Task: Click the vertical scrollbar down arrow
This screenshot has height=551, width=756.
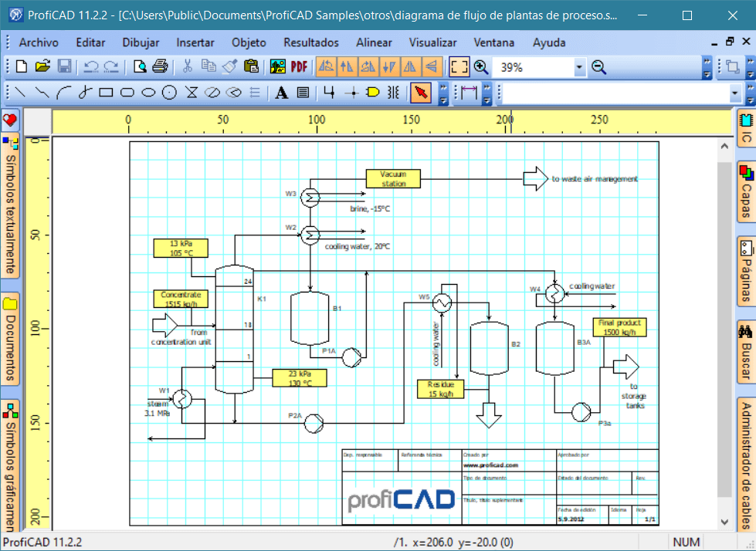Action: (724, 522)
